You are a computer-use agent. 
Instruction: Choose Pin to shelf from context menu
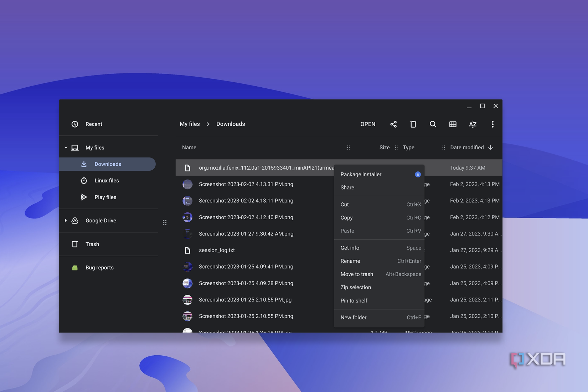click(x=379, y=300)
